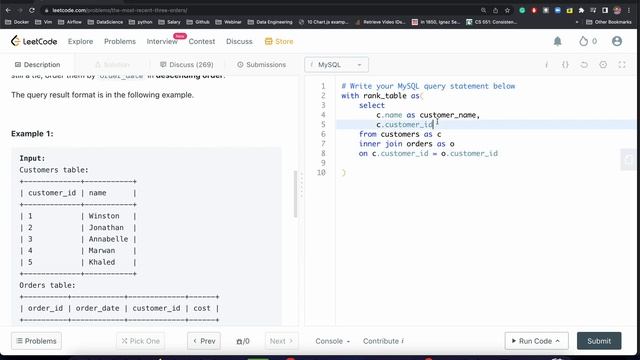Open the streak flame counter
The height and width of the screenshot is (360, 640).
click(x=588, y=41)
